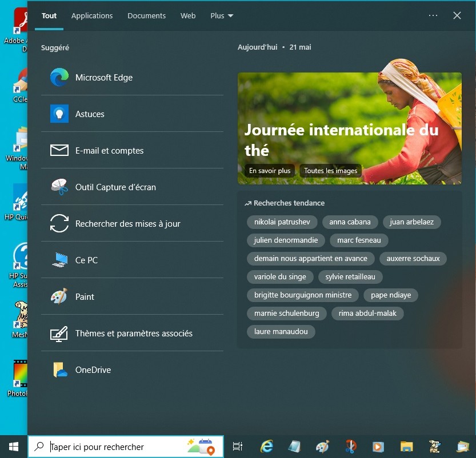The height and width of the screenshot is (458, 476).
Task: Launch Outil Capture d'écran scissors icon
Action: click(x=59, y=187)
